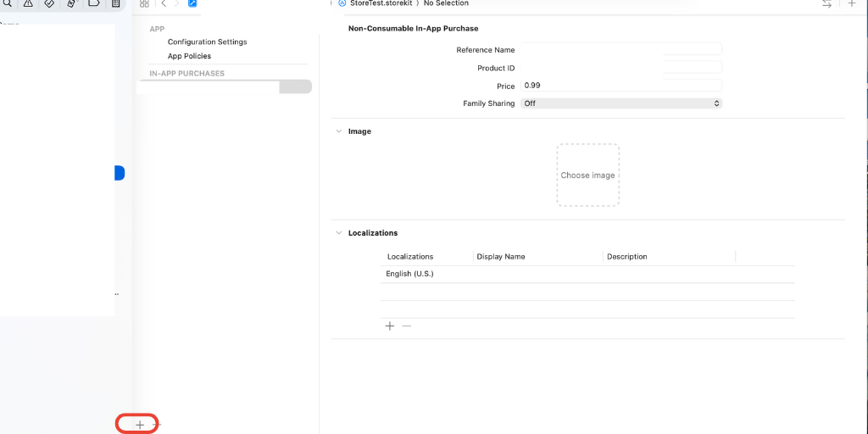Screen dimensions: 868x434
Task: Select Configuration Settings in the sidebar
Action: pos(207,42)
